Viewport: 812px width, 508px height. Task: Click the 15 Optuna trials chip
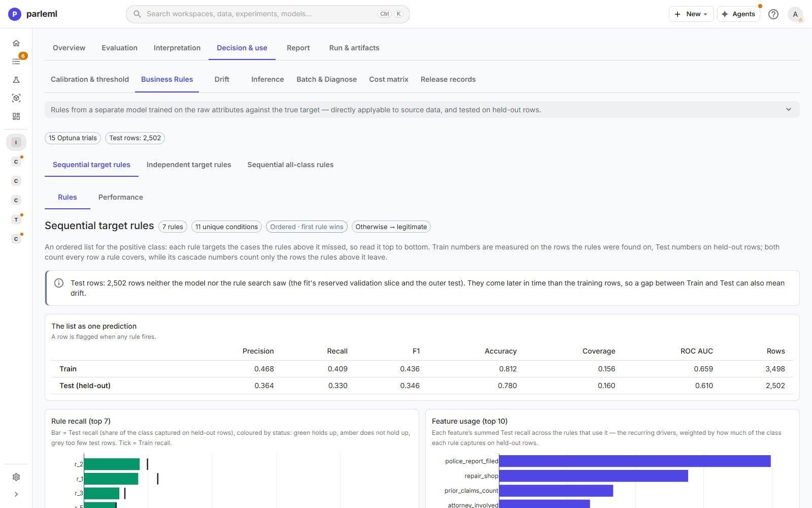pos(73,138)
